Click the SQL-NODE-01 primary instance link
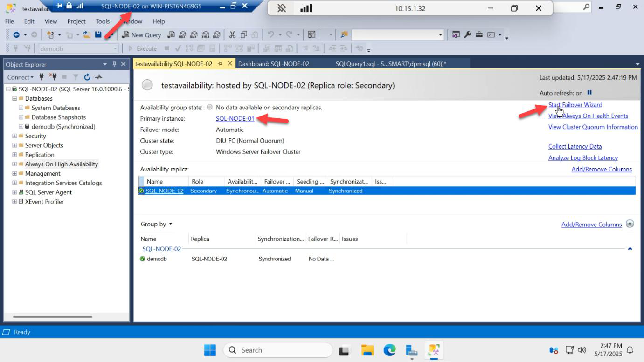Screen dimensions: 644x362 pos(235,118)
